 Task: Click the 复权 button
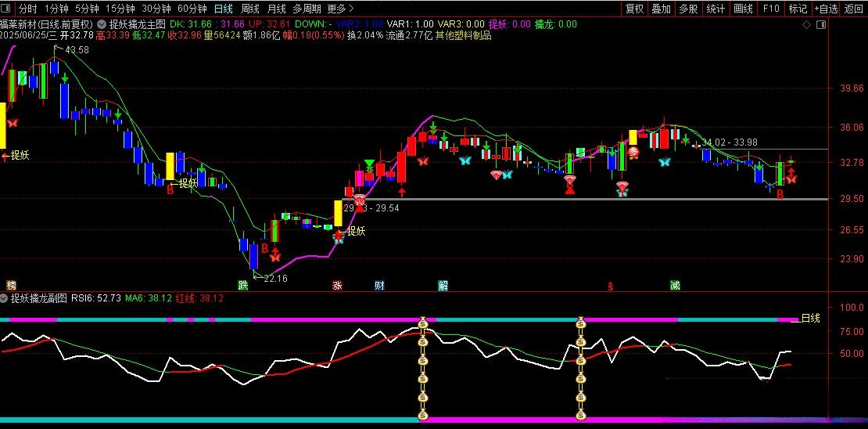click(634, 9)
